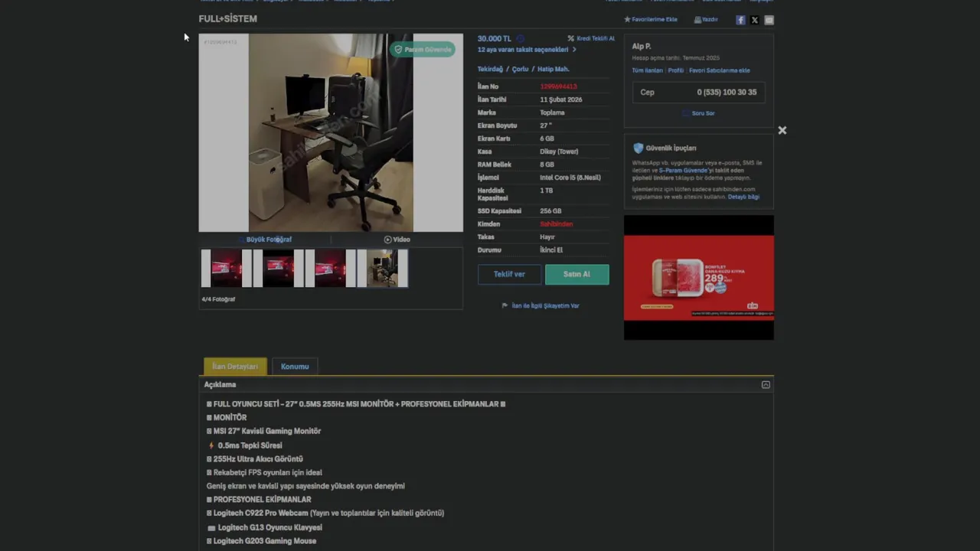Click the 0.5ms Tepki Süresi line
This screenshot has width=980, height=551.
245,445
